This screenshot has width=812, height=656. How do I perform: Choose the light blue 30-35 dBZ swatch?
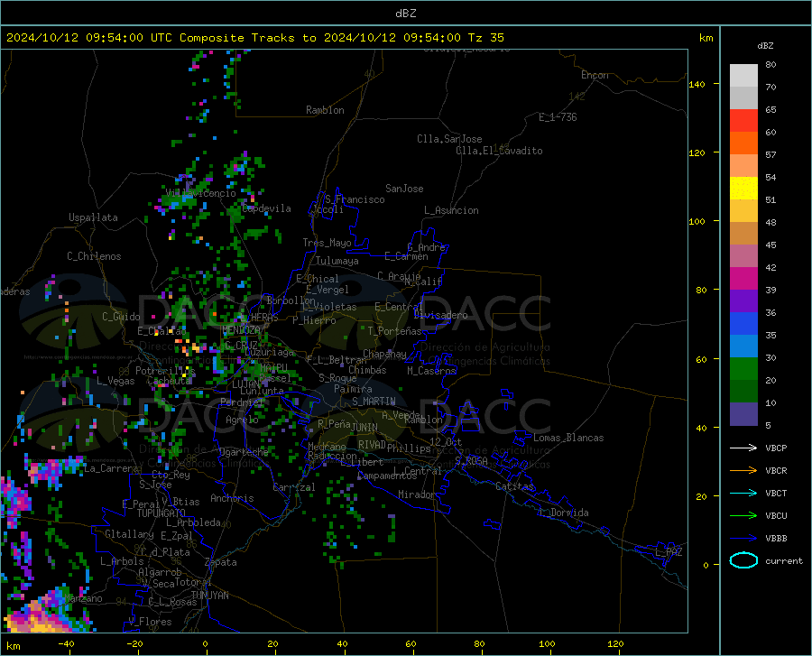(x=743, y=346)
